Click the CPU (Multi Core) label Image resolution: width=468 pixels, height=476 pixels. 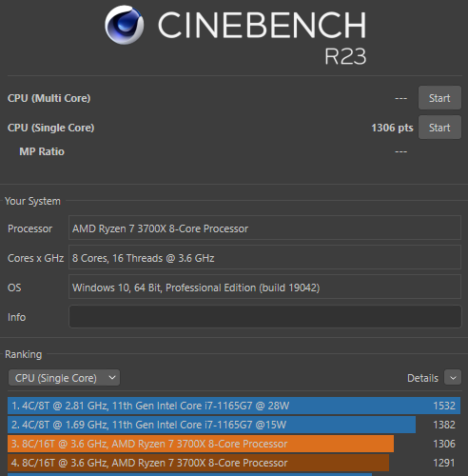tap(49, 98)
